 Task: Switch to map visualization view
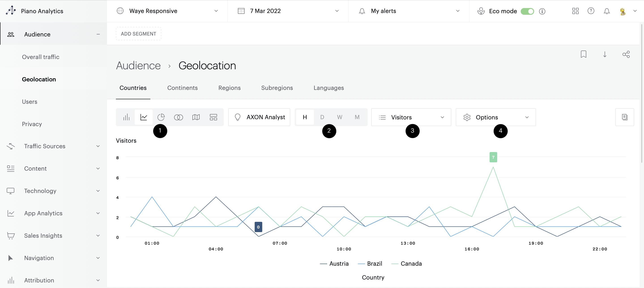[x=196, y=117]
